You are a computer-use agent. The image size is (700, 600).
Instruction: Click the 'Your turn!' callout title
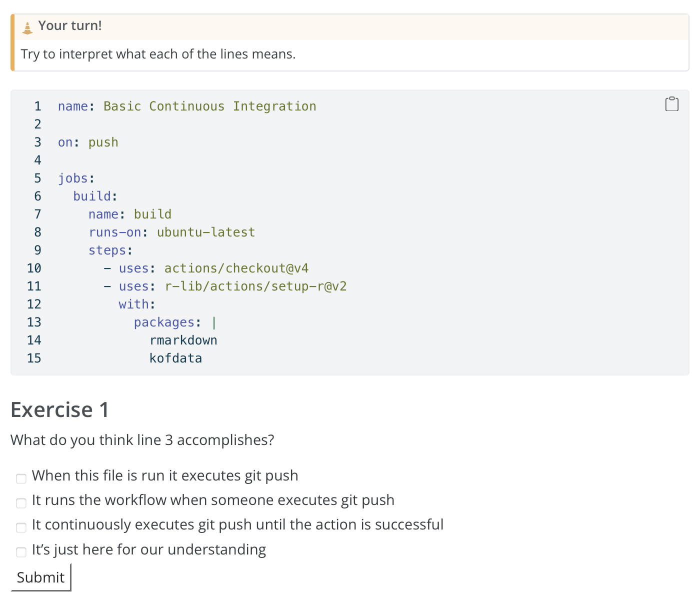tap(70, 26)
